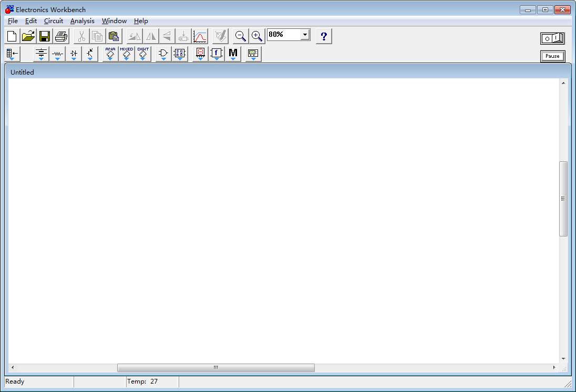576x392 pixels.
Task: Click the scroll left arrow
Action: coord(13,367)
